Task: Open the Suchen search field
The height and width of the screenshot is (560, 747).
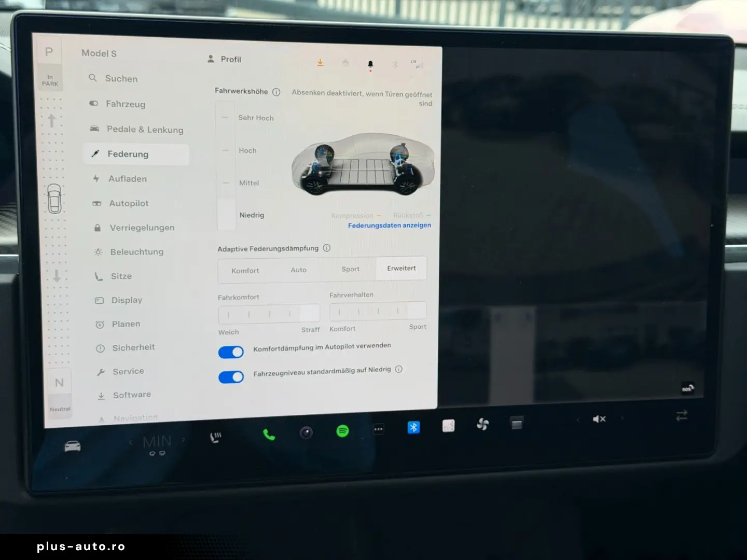Action: [114, 78]
